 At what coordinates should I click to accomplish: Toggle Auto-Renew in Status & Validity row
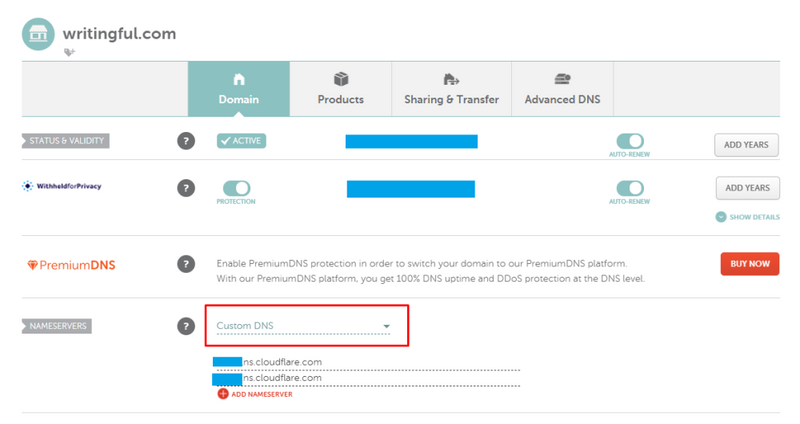630,141
